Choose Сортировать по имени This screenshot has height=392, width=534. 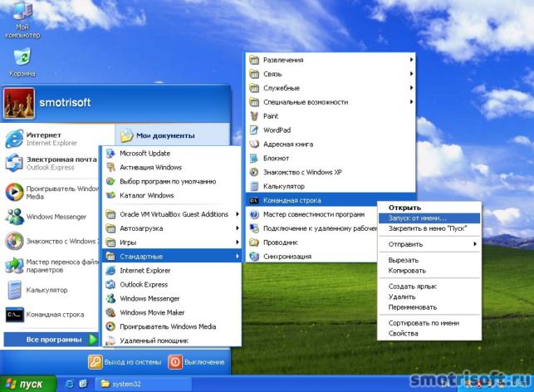(x=429, y=323)
